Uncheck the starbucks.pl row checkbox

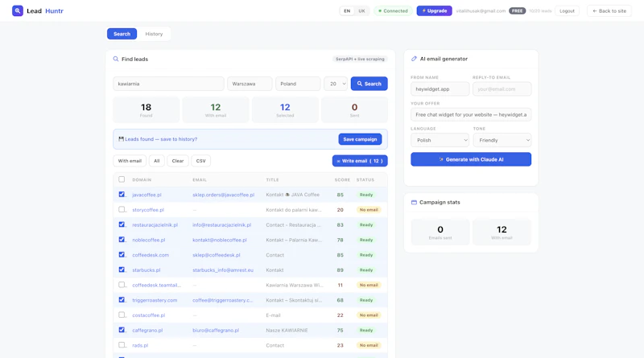[122, 270]
